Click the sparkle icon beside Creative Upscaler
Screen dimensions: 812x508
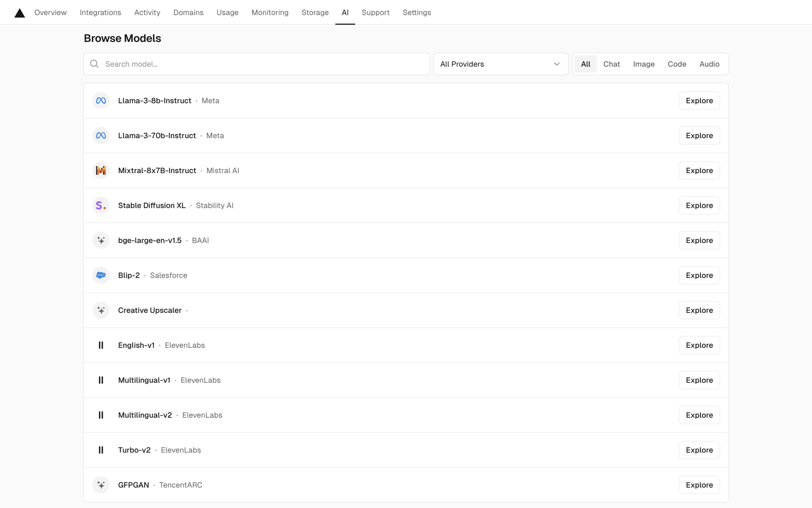point(101,310)
